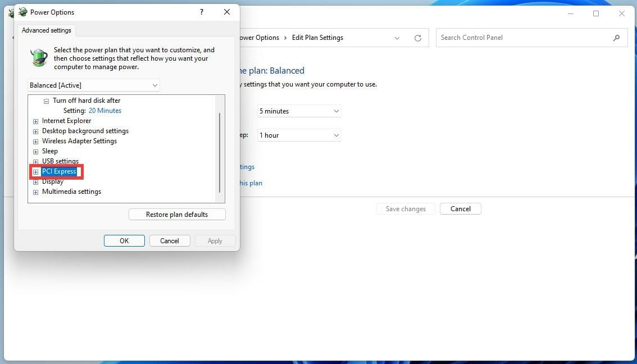
Task: Expand USB settings
Action: click(x=35, y=161)
